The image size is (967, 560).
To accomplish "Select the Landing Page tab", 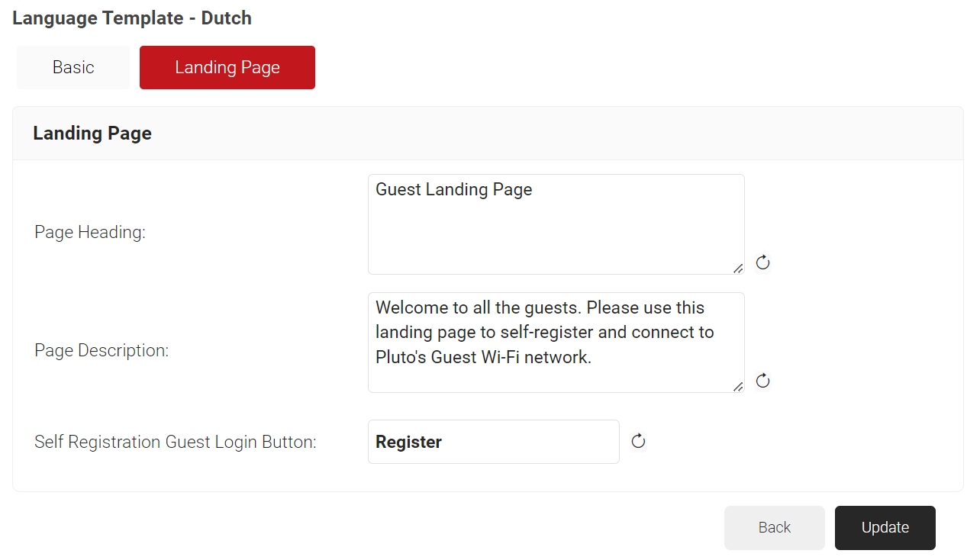I will [227, 68].
